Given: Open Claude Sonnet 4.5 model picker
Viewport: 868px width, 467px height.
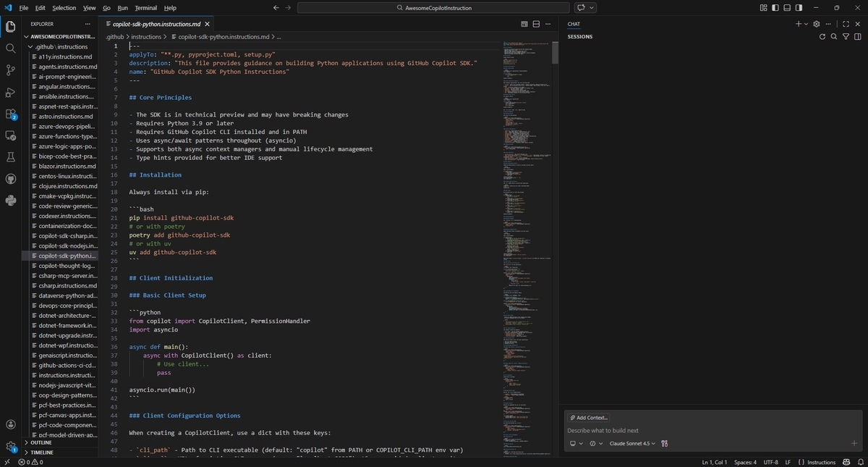Looking at the screenshot, I should click(632, 443).
